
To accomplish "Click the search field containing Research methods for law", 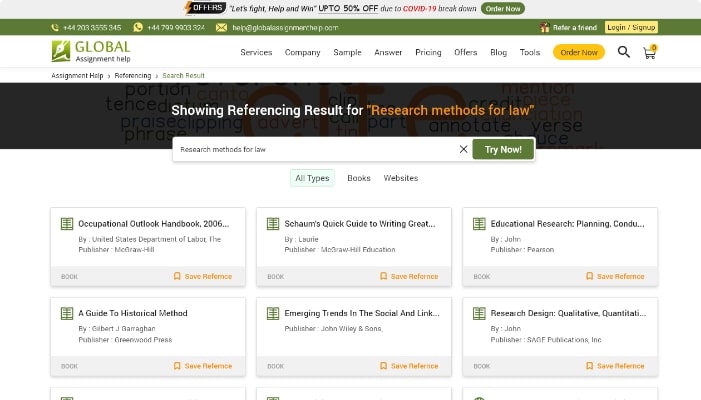I will (x=315, y=149).
